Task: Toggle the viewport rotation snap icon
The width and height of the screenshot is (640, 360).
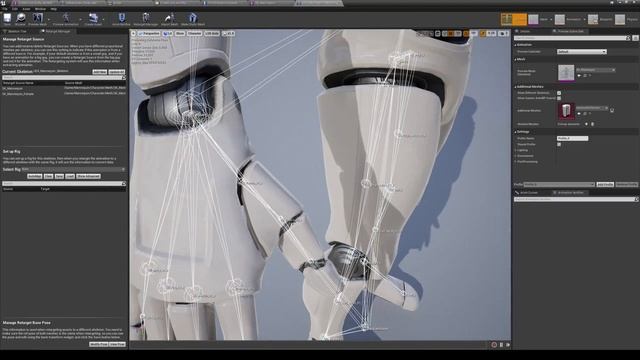Action: click(x=466, y=33)
